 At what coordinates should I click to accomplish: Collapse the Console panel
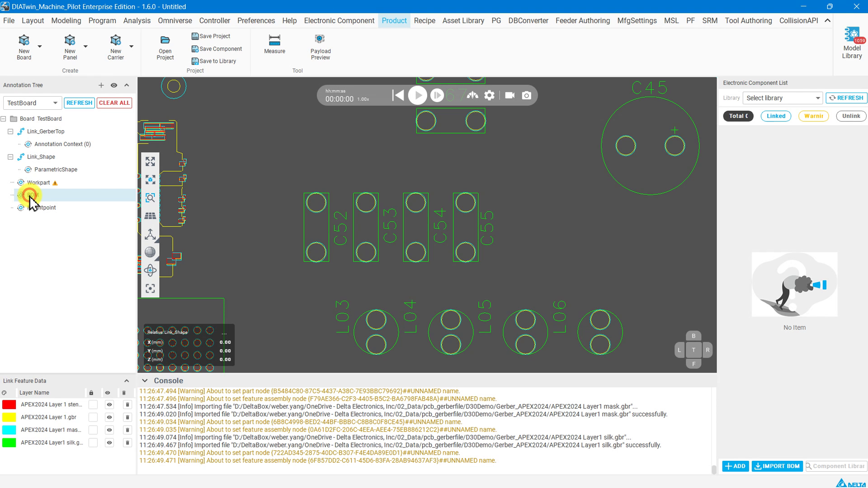[145, 381]
